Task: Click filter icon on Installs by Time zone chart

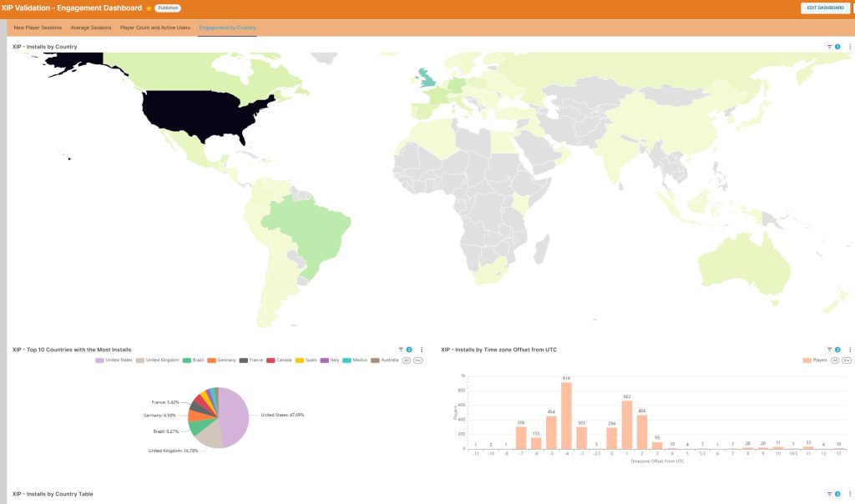Action: (829, 350)
